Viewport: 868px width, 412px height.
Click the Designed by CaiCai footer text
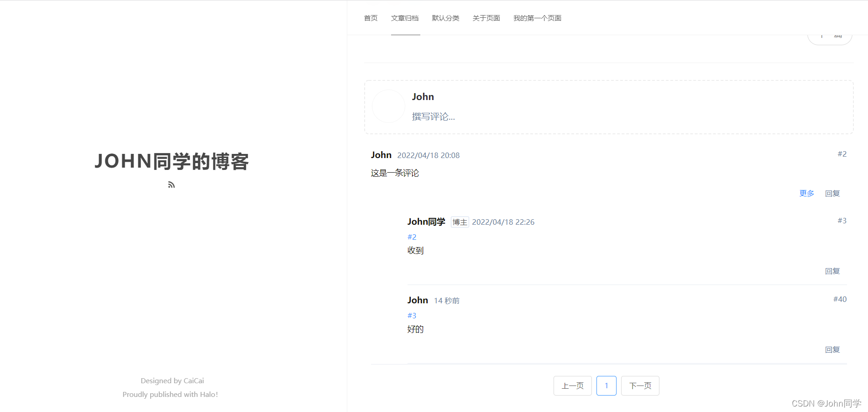(172, 380)
